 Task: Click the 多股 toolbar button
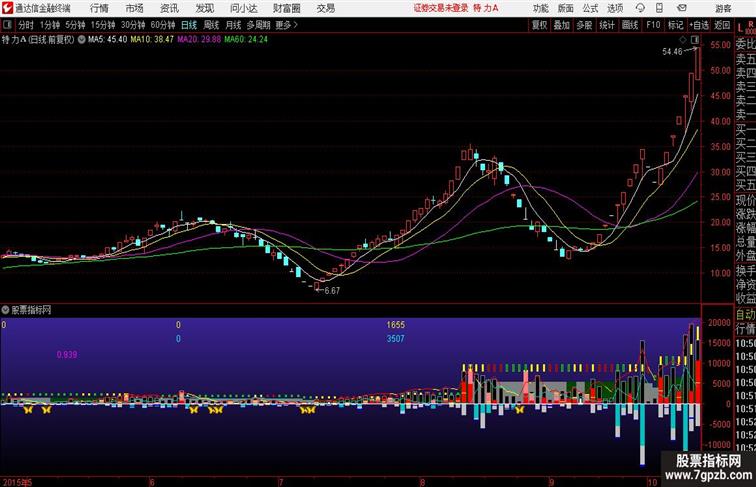coord(584,25)
